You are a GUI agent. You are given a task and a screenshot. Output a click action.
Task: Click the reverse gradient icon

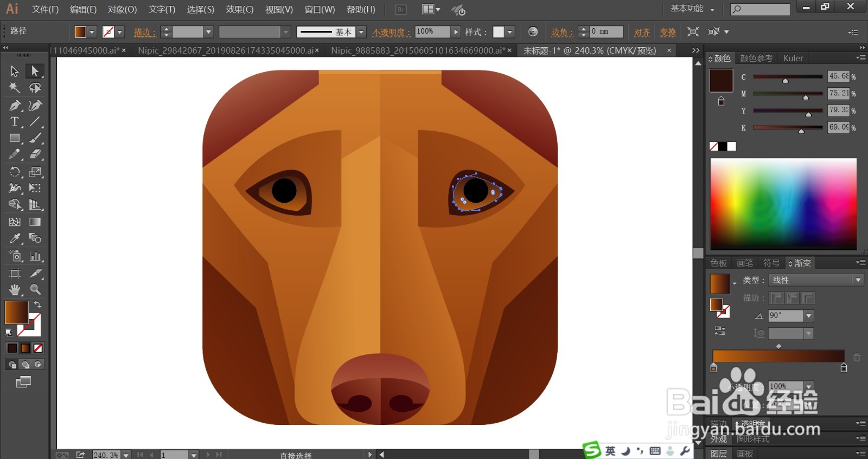(720, 331)
